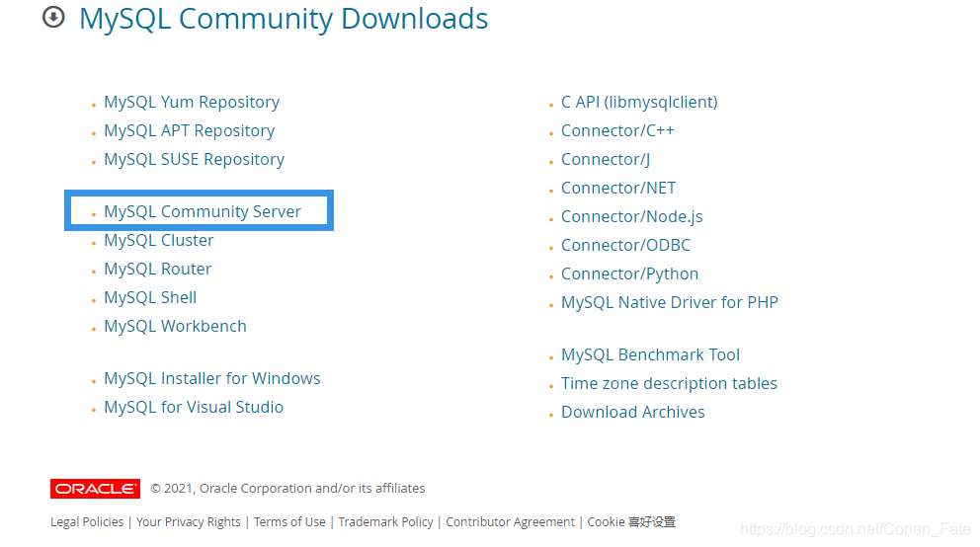
Task: Click the download circle icon beside the heading
Action: pyautogui.click(x=53, y=17)
